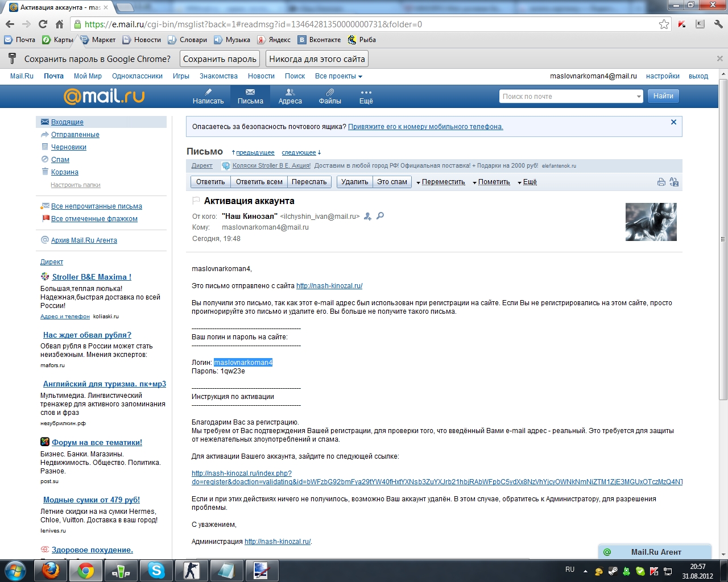Open the Windows Start menu
The image size is (728, 582).
[x=15, y=570]
